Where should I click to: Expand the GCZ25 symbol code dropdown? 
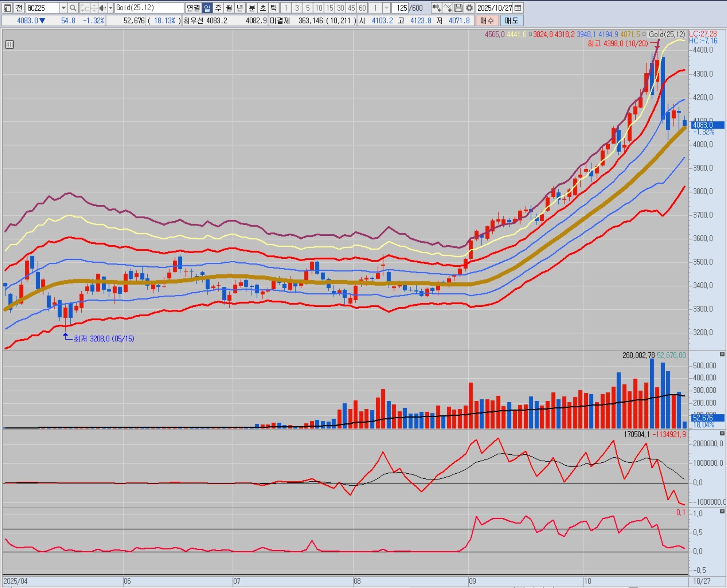click(63, 8)
